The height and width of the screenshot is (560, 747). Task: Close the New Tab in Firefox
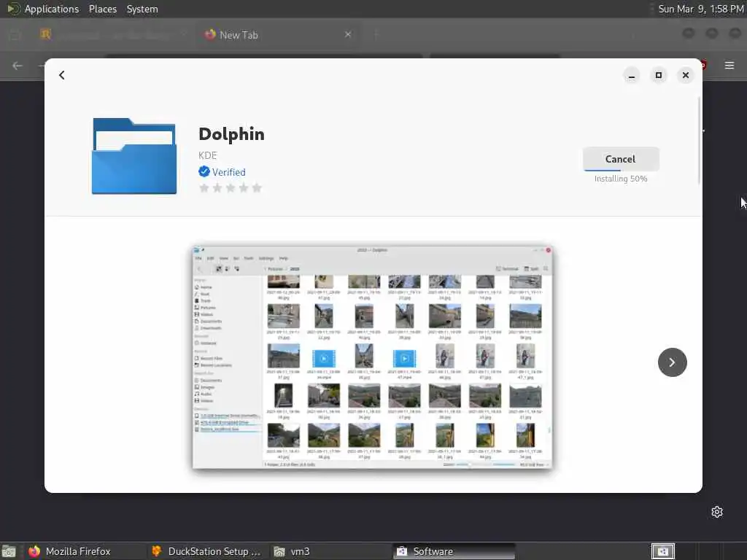click(348, 34)
